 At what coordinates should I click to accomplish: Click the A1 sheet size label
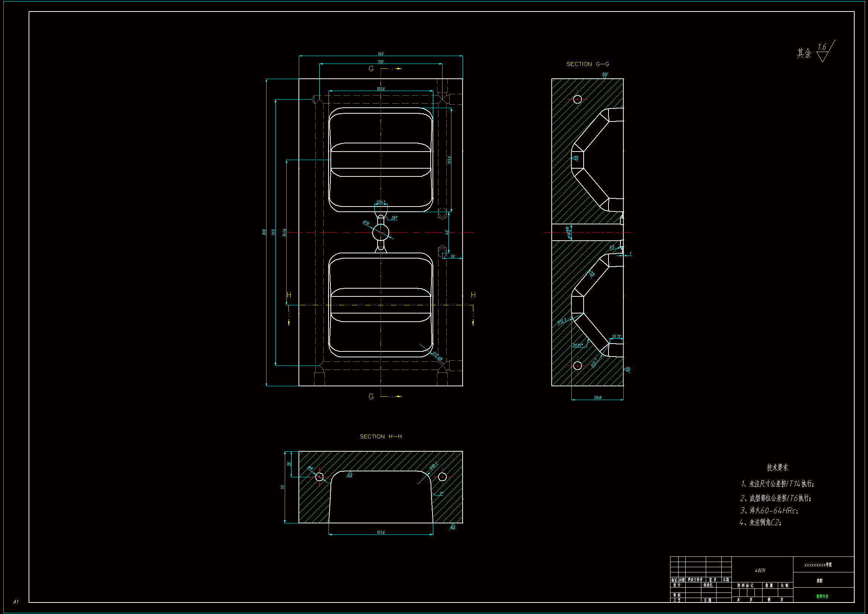(x=16, y=602)
